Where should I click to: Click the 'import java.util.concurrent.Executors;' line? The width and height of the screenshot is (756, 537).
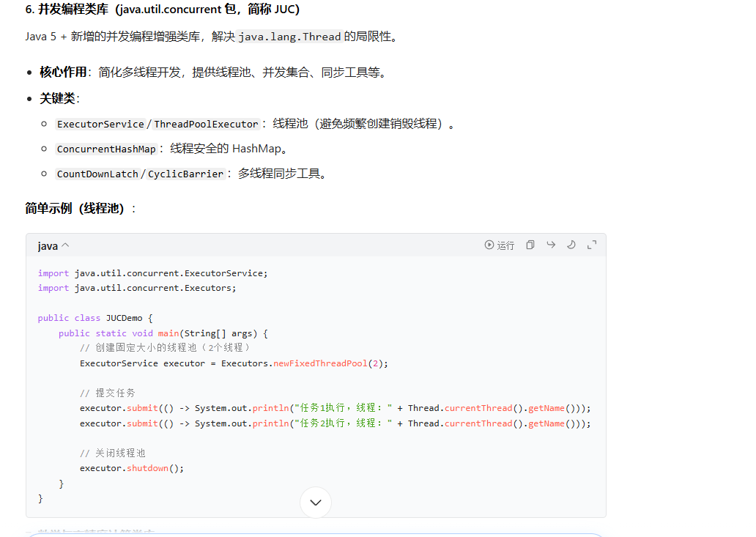pos(137,288)
